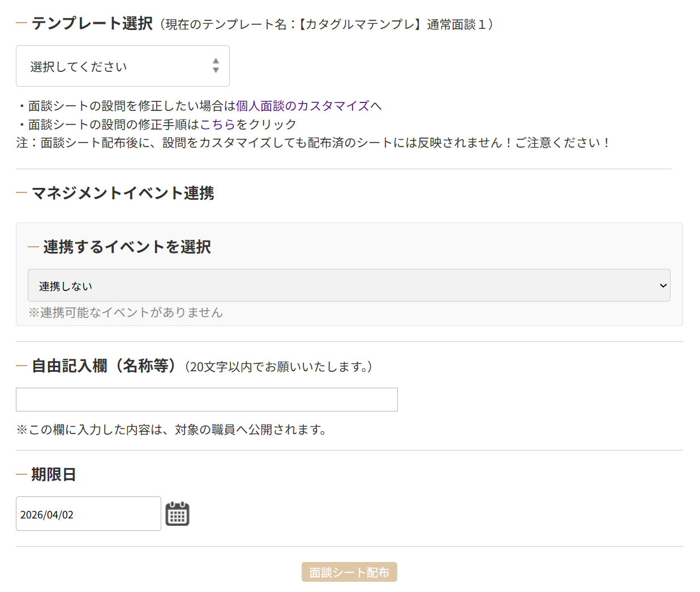Screen dimensions: 700x592
Task: Click the 自由記入欄（名称等） heading
Action: pos(104,366)
